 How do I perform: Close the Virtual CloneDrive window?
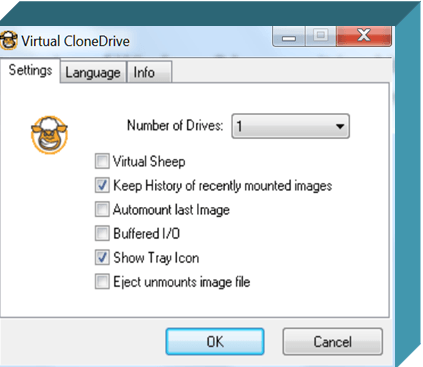pos(364,36)
